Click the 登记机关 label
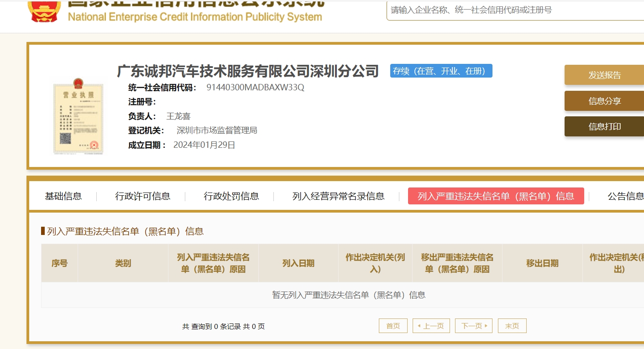 (147, 130)
